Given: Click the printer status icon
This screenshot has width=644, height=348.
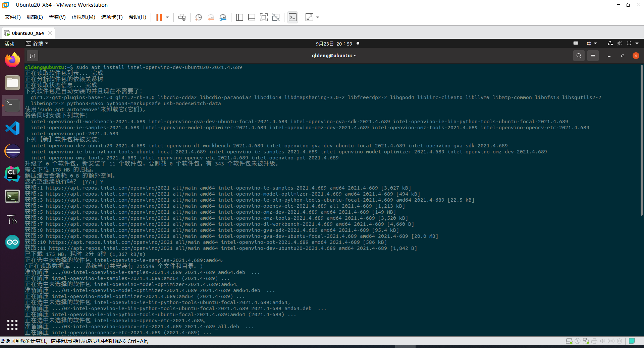Looking at the screenshot, I should [594, 341].
